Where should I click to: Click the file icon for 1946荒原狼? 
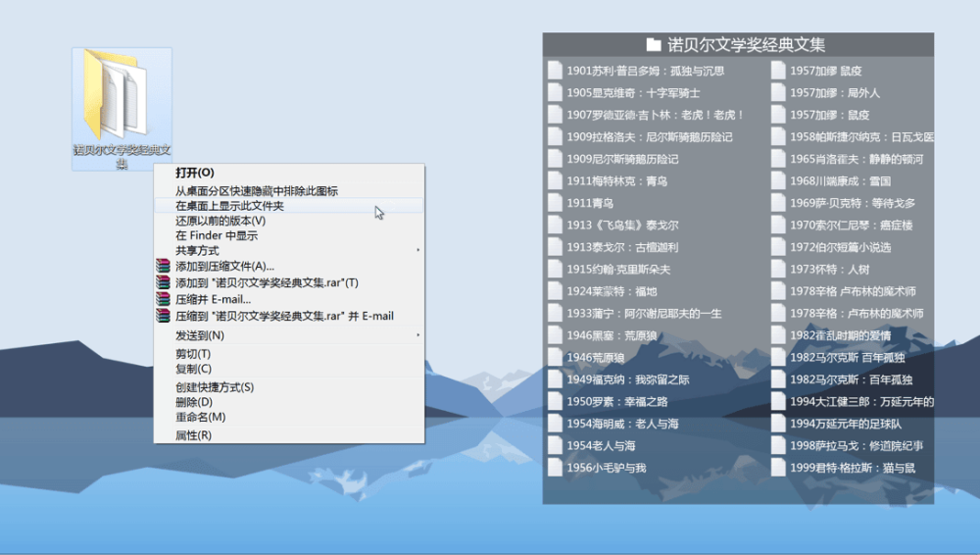click(x=555, y=357)
